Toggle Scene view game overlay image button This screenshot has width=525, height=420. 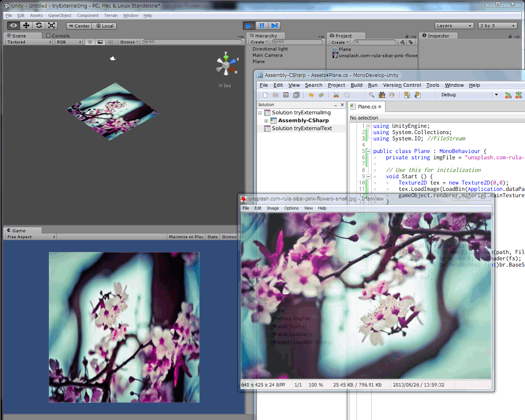click(100, 42)
